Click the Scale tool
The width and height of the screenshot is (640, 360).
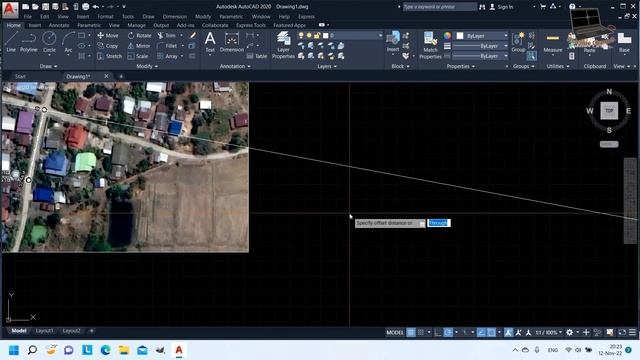[x=138, y=56]
